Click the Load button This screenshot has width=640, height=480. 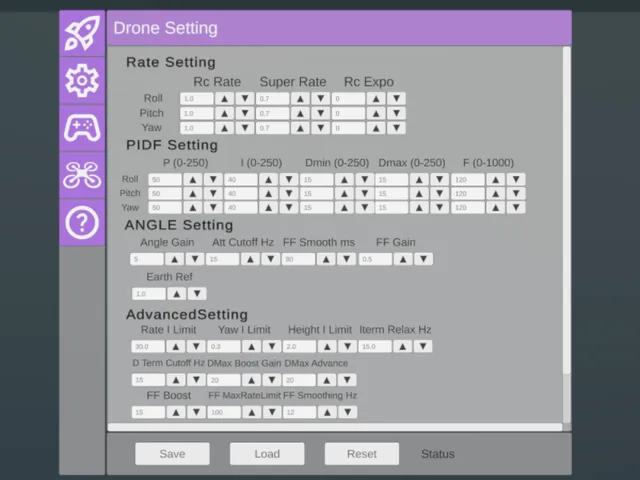click(267, 454)
